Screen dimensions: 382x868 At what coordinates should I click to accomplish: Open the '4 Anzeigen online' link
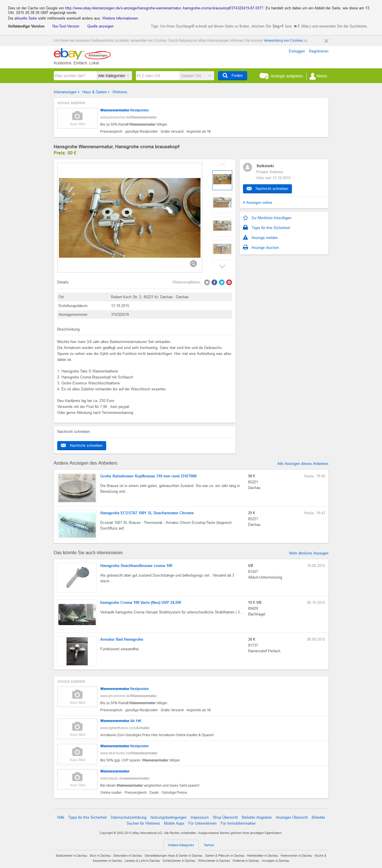[257, 202]
